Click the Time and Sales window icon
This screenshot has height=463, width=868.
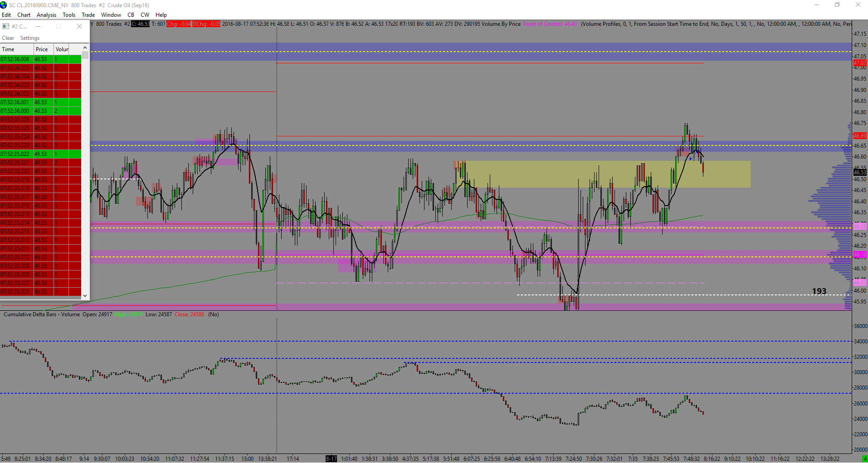tap(5, 26)
